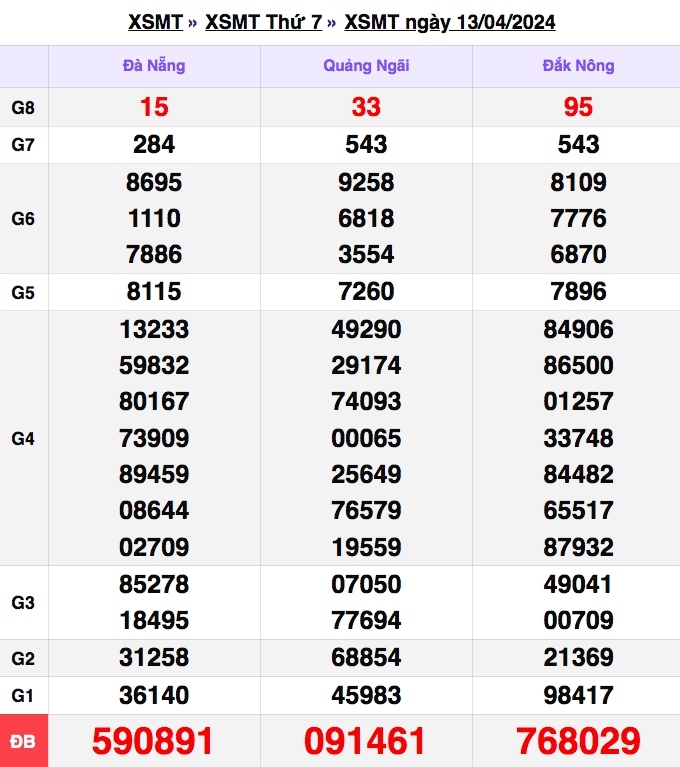
Task: Click the G4 number 59832
Action: (154, 365)
